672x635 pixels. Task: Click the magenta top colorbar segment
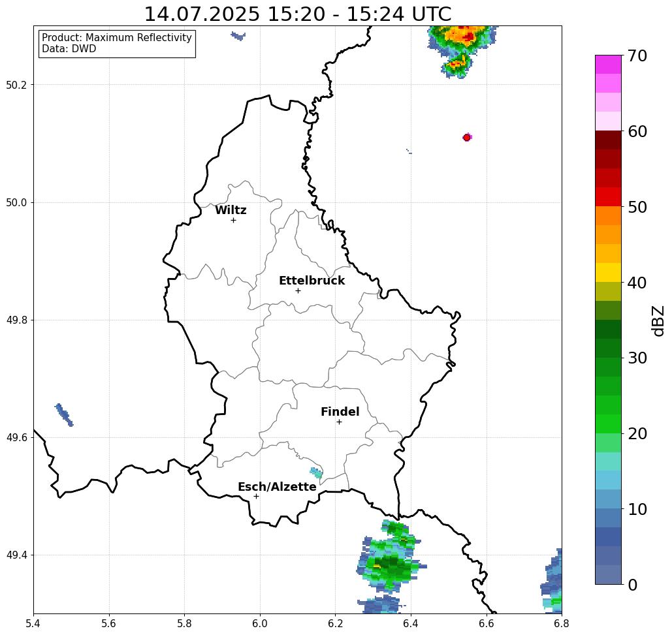(608, 65)
